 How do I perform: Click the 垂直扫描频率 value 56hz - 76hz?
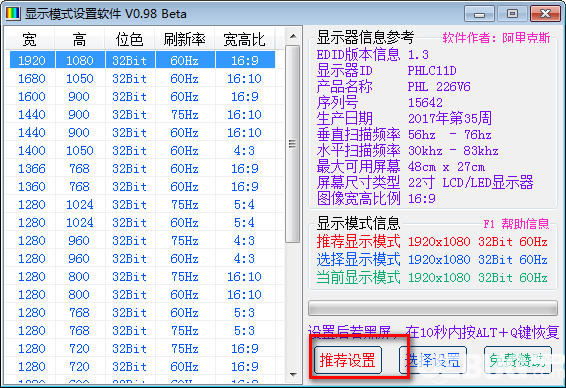click(449, 135)
